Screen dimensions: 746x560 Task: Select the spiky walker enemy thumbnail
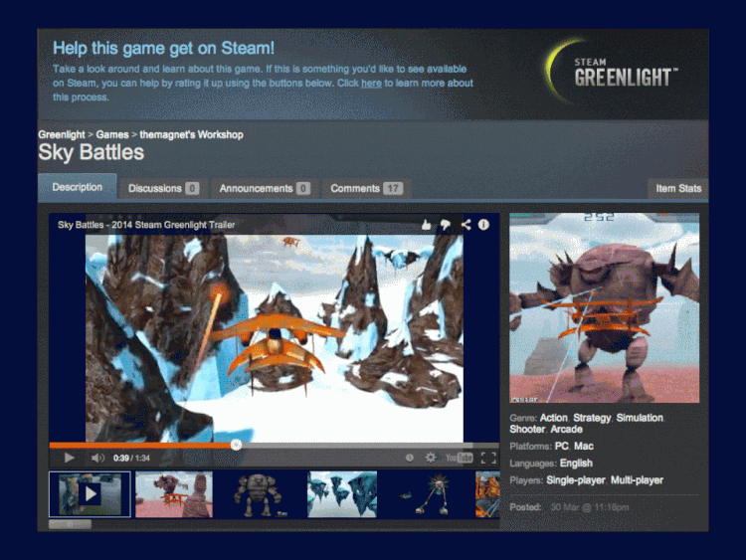(x=427, y=494)
